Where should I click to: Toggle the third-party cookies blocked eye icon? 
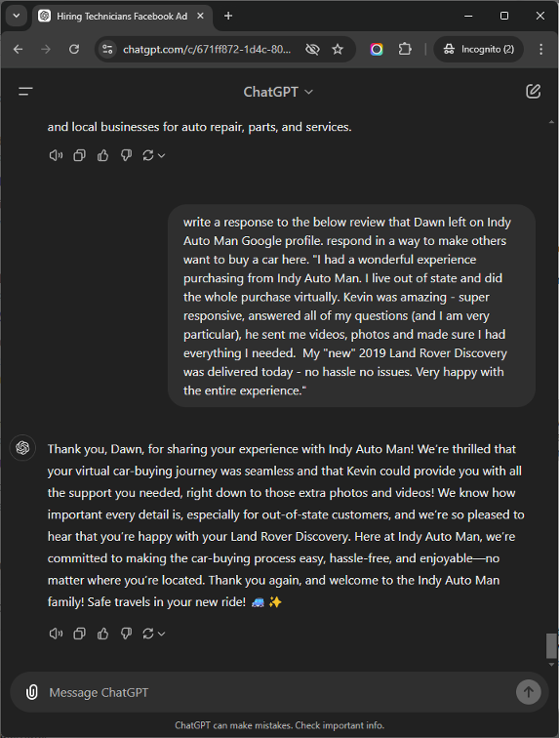tap(312, 49)
